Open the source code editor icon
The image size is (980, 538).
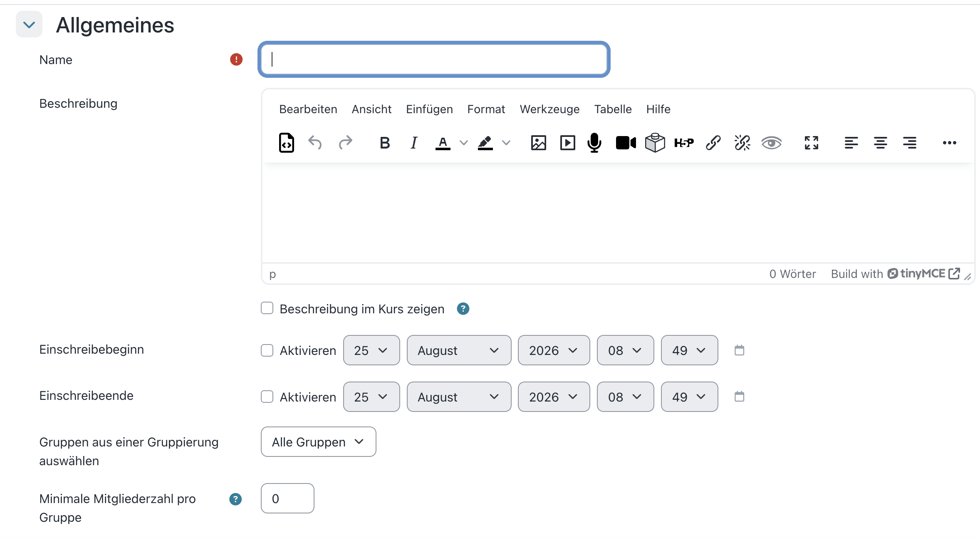click(x=286, y=143)
